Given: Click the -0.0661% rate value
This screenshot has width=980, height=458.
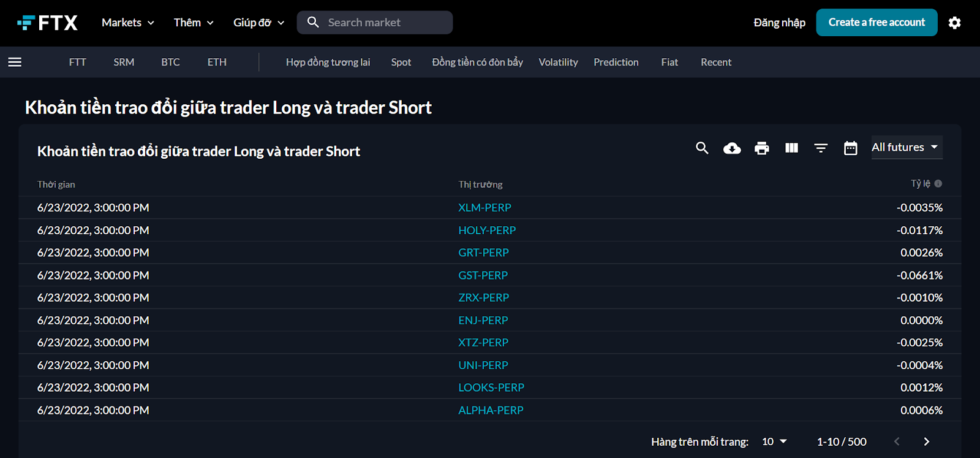Looking at the screenshot, I should (x=919, y=275).
